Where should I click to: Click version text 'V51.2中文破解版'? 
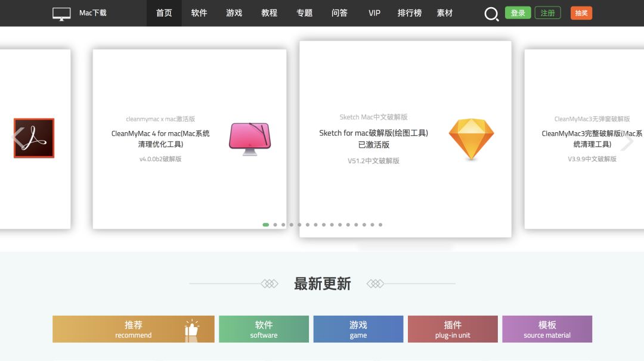374,161
